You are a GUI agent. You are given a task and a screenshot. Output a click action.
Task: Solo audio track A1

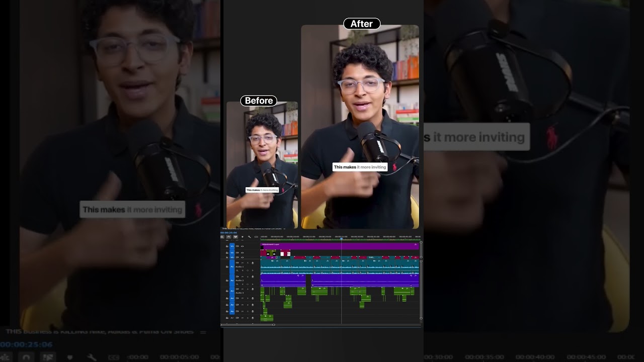(x=248, y=263)
